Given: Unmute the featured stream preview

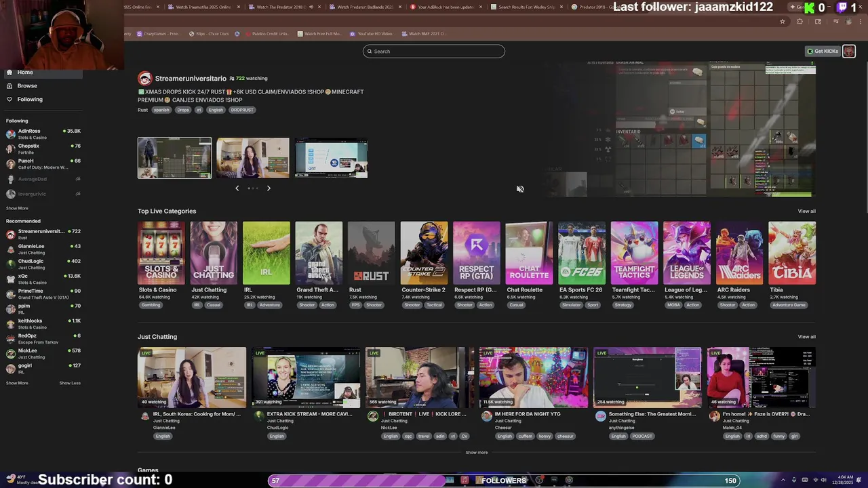Looking at the screenshot, I should 520,189.
